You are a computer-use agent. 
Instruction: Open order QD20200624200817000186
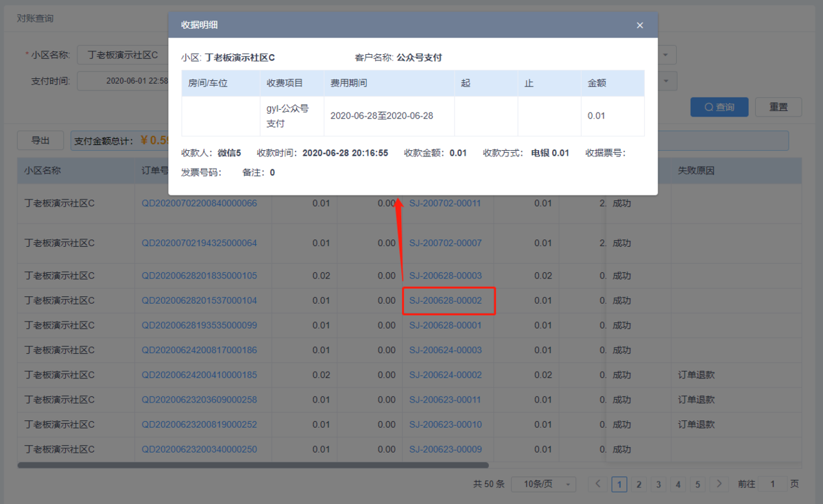point(199,350)
